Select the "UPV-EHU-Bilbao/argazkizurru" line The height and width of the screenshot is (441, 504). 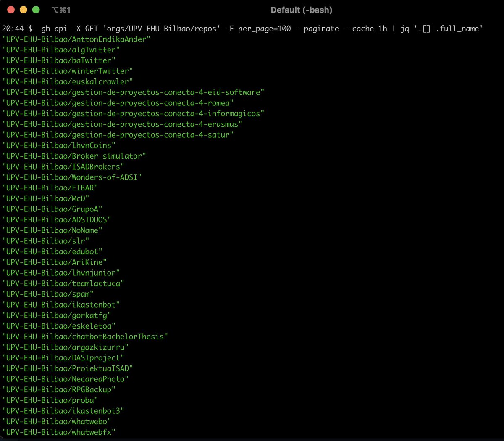click(x=66, y=347)
